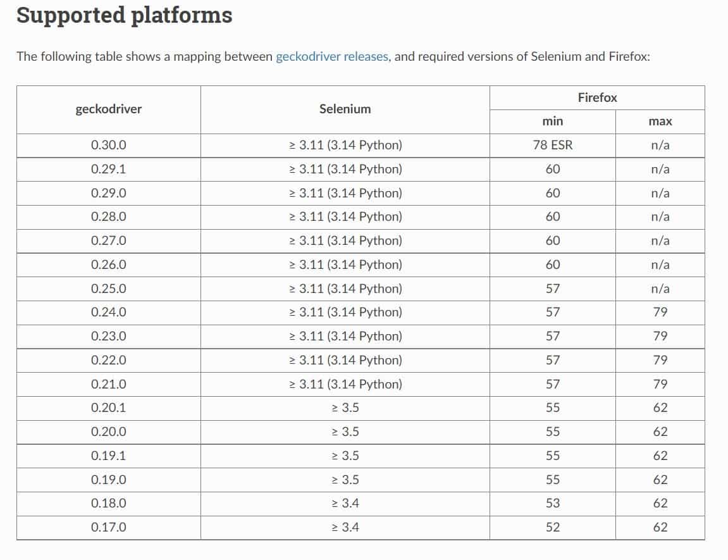Click the min sub-column header
728x560 pixels.
click(552, 121)
